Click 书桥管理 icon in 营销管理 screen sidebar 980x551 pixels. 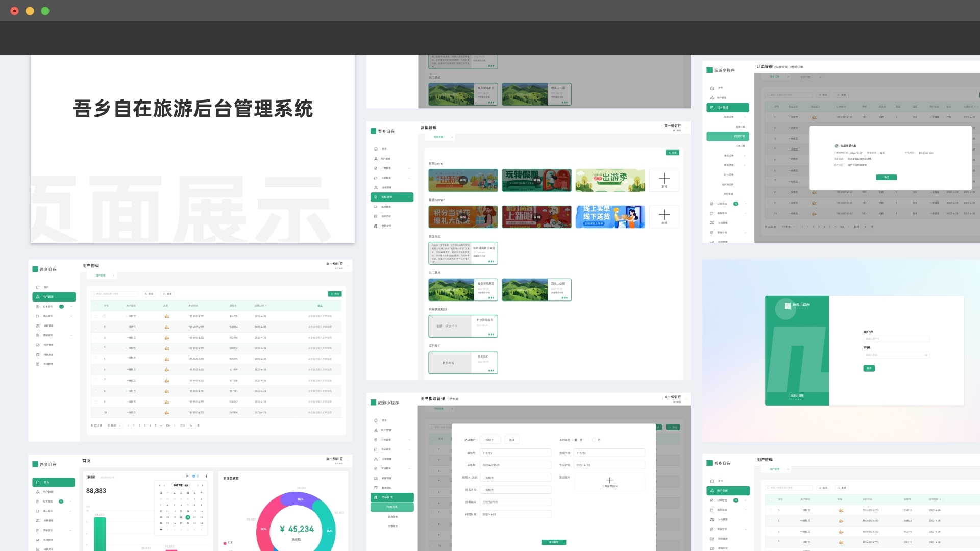(x=376, y=226)
